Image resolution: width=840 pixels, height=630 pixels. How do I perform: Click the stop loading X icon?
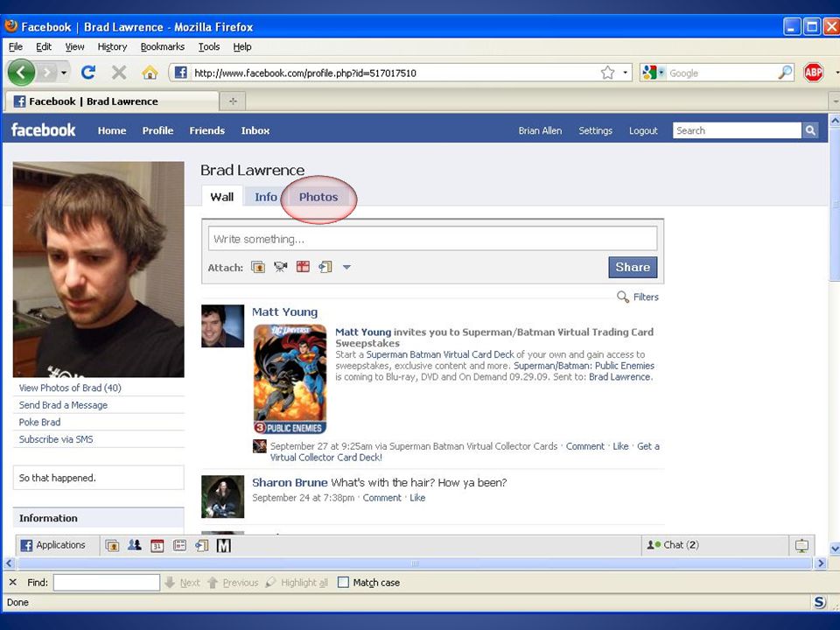(119, 73)
